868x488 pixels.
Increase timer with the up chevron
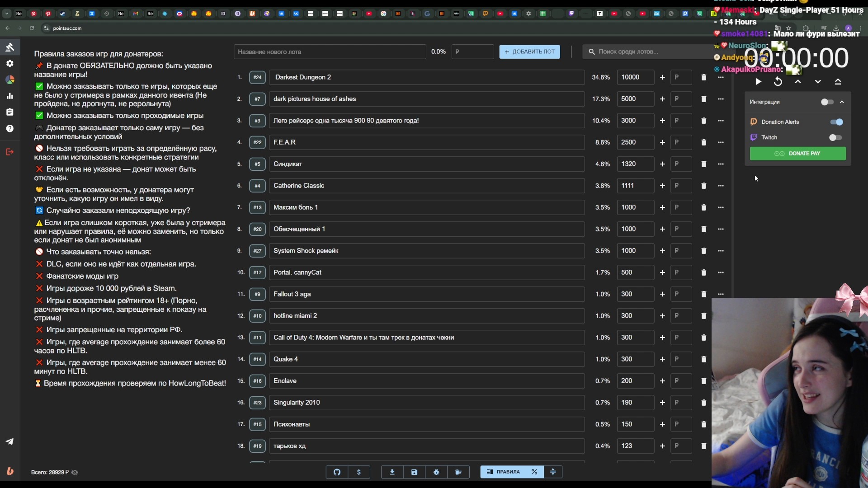point(798,82)
